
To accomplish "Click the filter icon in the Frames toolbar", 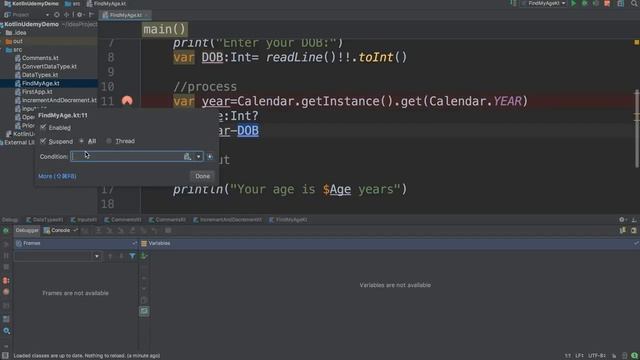I will 132,256.
